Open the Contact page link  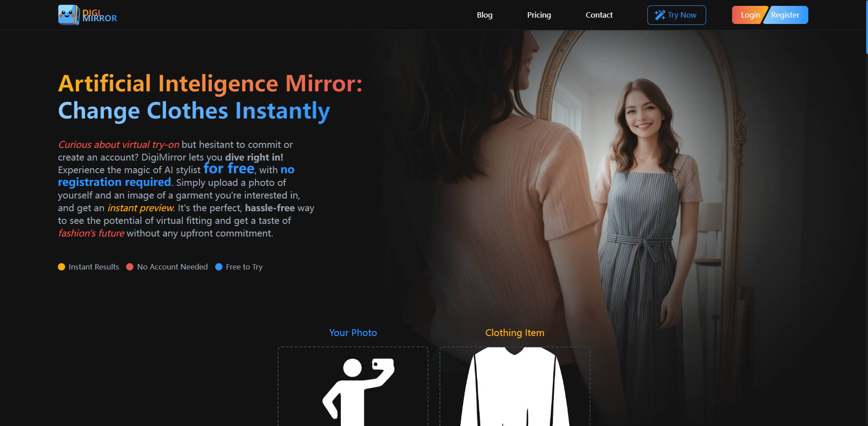point(599,15)
